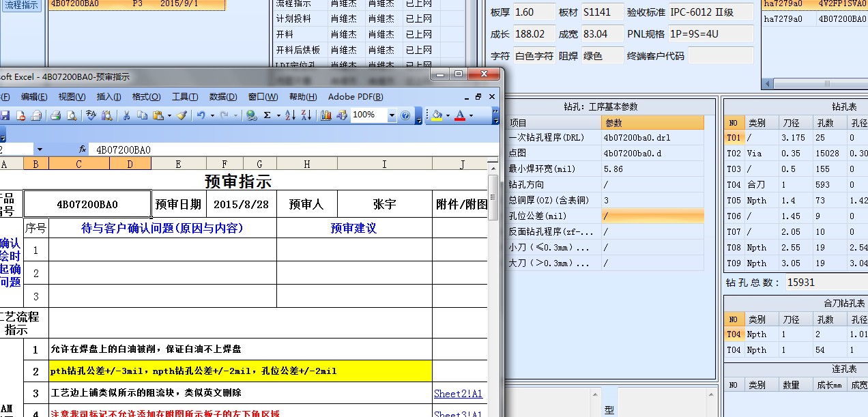
Task: Select the Format Painter brush icon
Action: (x=182, y=115)
